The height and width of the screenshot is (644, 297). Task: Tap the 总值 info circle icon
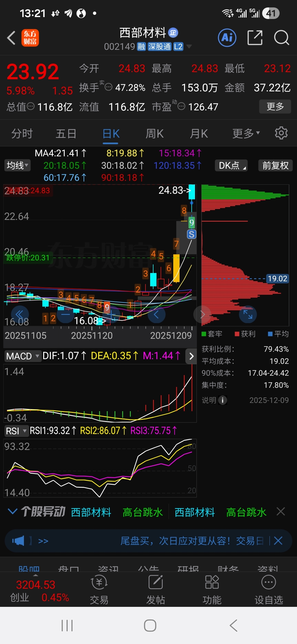tap(31, 106)
